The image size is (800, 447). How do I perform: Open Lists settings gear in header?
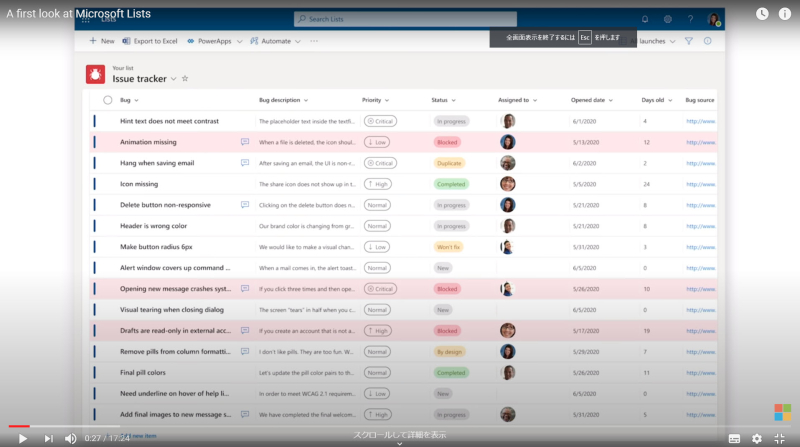667,19
